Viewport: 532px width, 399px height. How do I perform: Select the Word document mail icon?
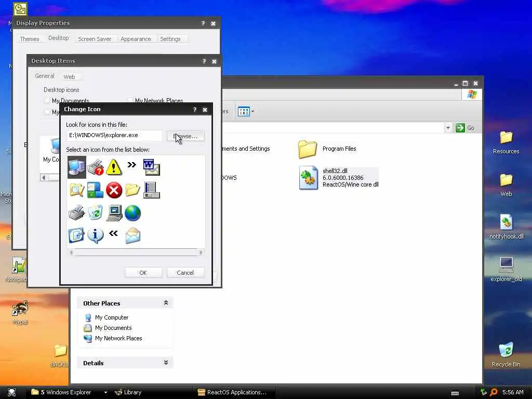(x=151, y=167)
